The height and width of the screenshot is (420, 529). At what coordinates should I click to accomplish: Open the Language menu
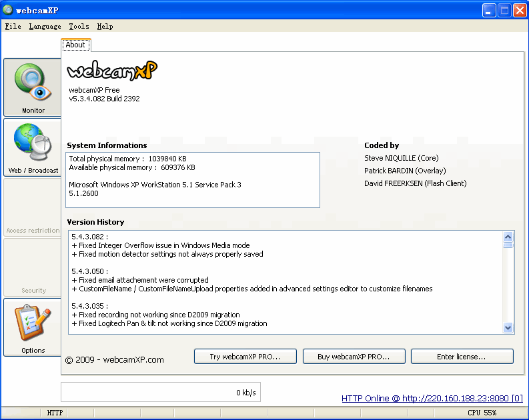point(45,27)
